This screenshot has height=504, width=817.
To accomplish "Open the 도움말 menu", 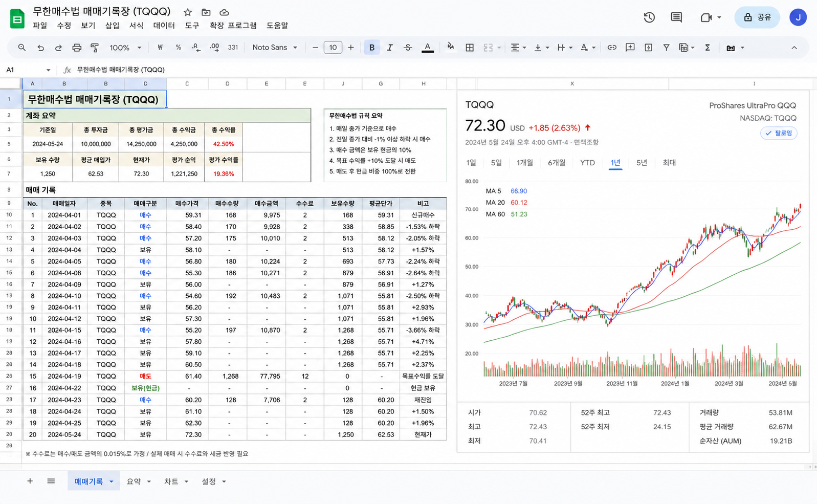I will point(277,26).
